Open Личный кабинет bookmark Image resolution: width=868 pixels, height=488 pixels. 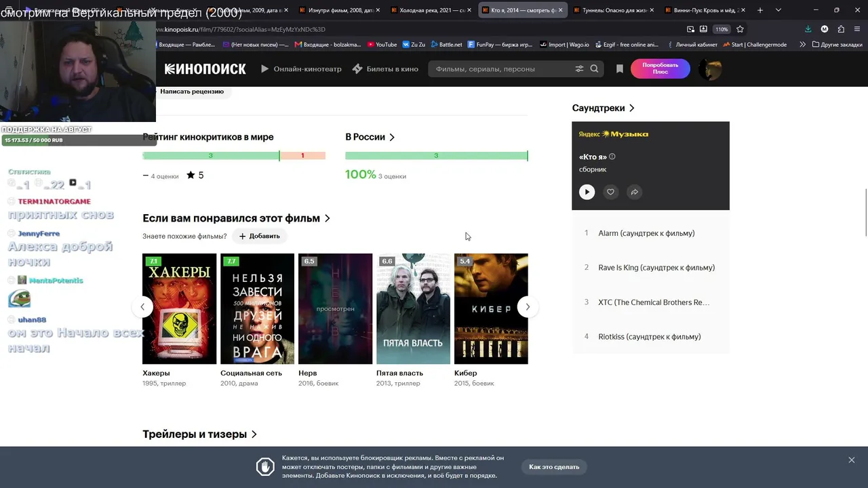click(x=692, y=45)
